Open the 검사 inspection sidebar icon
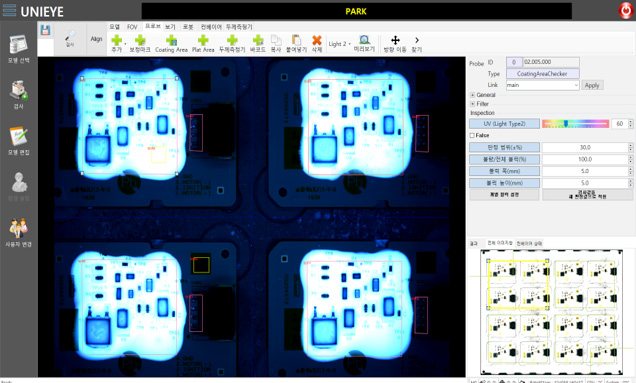This screenshot has height=383, width=636. [19, 95]
